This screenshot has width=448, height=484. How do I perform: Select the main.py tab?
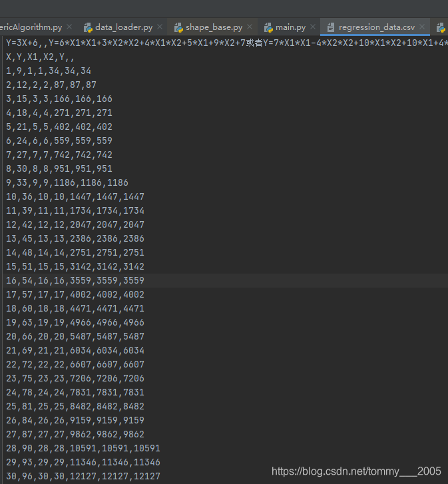click(290, 27)
